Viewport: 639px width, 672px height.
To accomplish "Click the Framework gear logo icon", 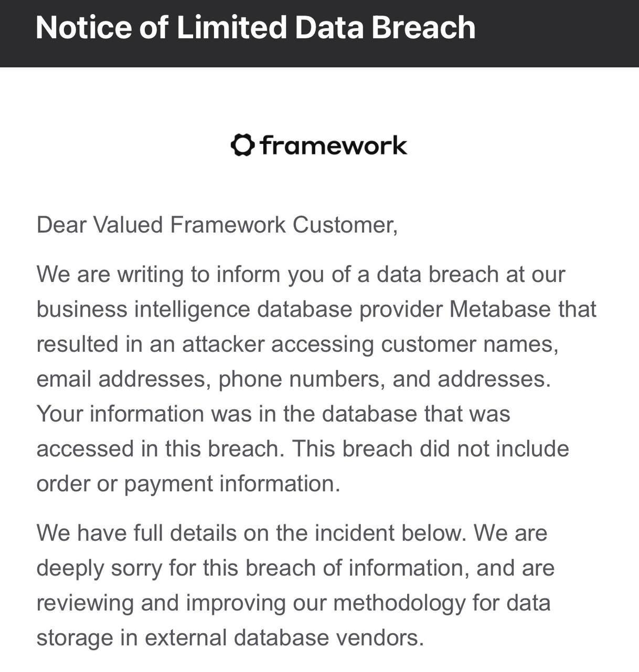I will [x=243, y=145].
